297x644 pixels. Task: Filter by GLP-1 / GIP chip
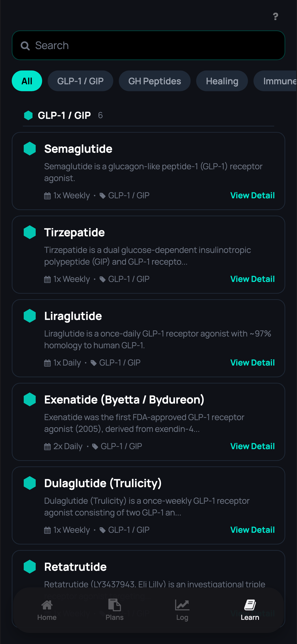click(80, 81)
